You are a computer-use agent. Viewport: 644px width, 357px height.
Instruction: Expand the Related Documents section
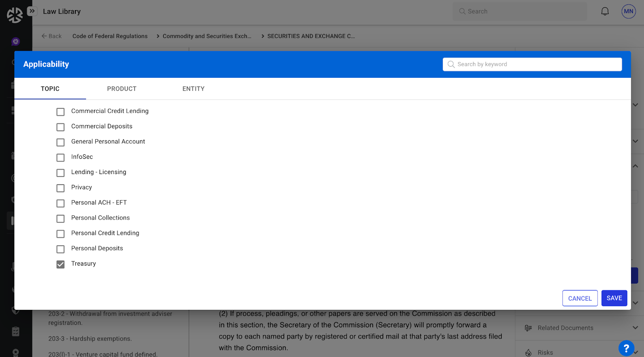[x=635, y=328]
